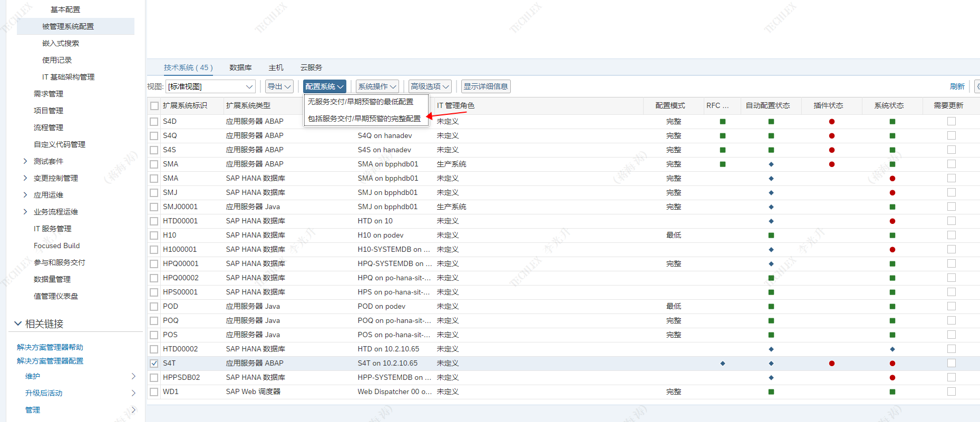Click the red plug-in status icon for S4D

(x=832, y=122)
